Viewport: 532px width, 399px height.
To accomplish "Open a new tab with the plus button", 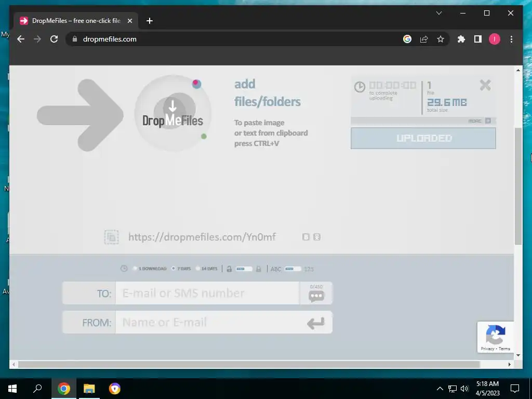I will 150,21.
